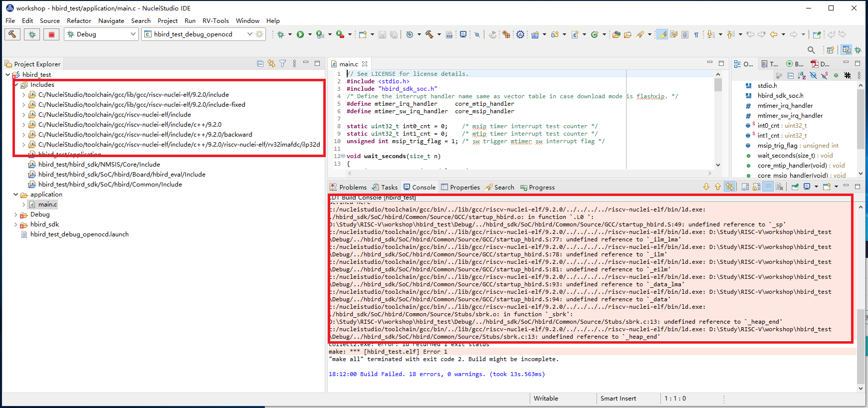Expand the Debug folder node
The height and width of the screenshot is (408, 868).
[x=16, y=214]
